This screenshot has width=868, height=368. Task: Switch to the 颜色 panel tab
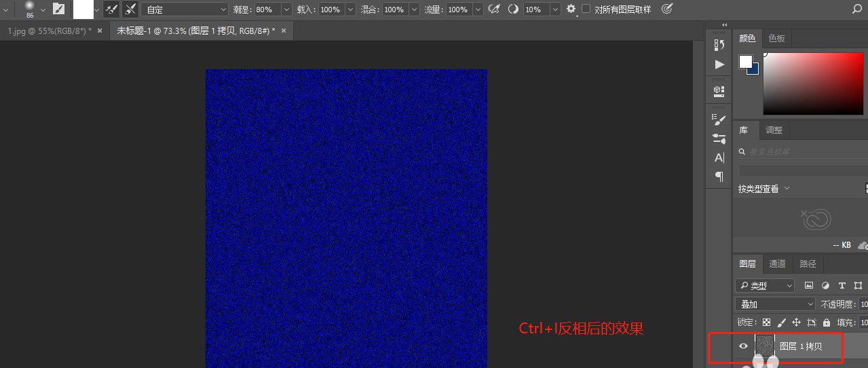point(747,38)
